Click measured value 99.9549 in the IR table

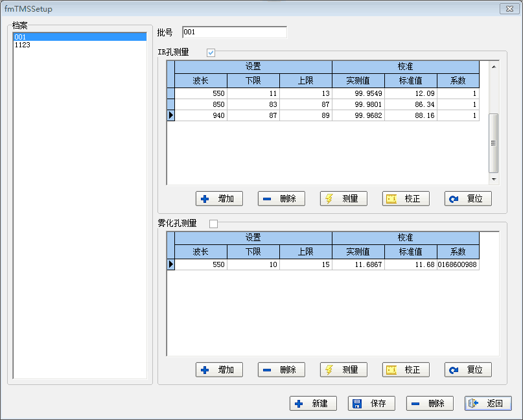pos(358,93)
